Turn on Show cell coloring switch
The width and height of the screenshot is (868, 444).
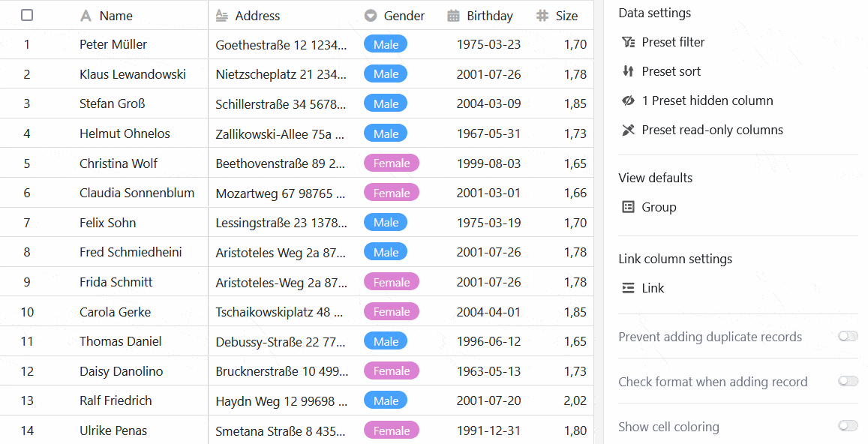click(848, 427)
